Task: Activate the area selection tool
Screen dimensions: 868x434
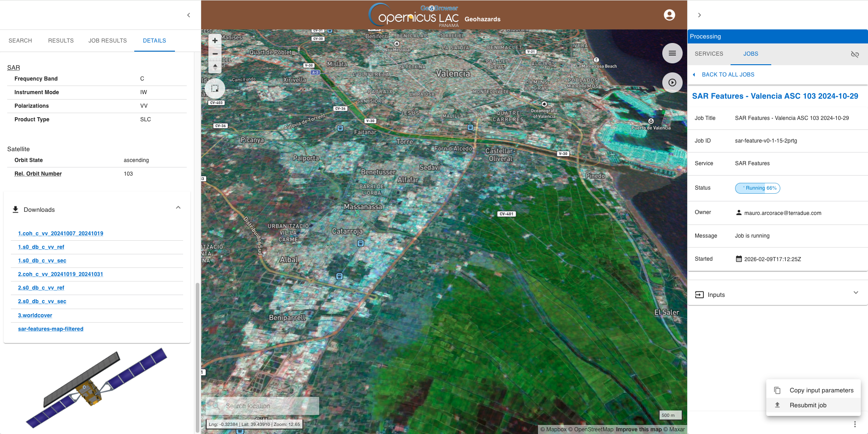Action: point(215,89)
